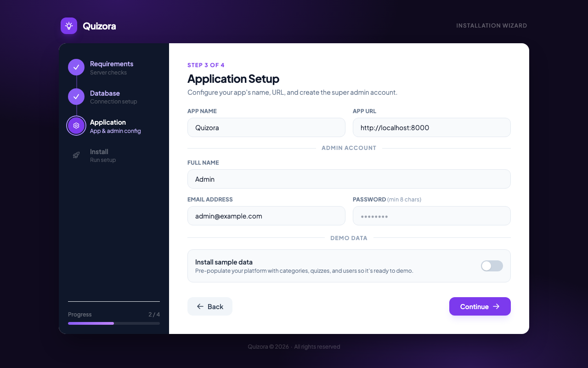588x368 pixels.
Task: Click the ADMIN ACCOUNT section label
Action: coord(349,148)
